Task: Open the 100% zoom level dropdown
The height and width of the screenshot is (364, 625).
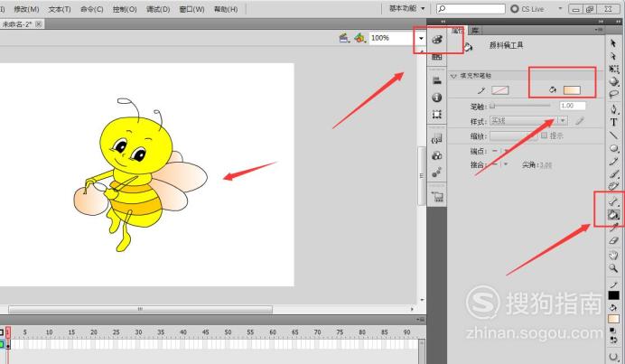Action: [421, 38]
